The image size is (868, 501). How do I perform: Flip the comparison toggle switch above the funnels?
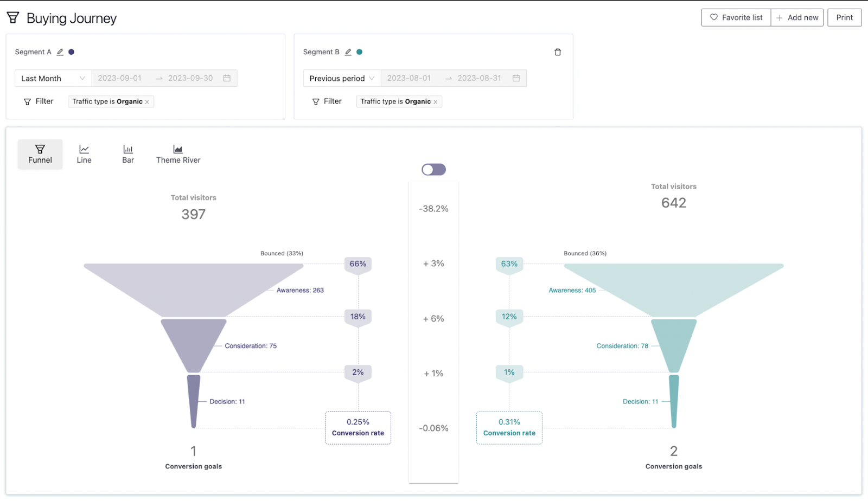pyautogui.click(x=432, y=169)
